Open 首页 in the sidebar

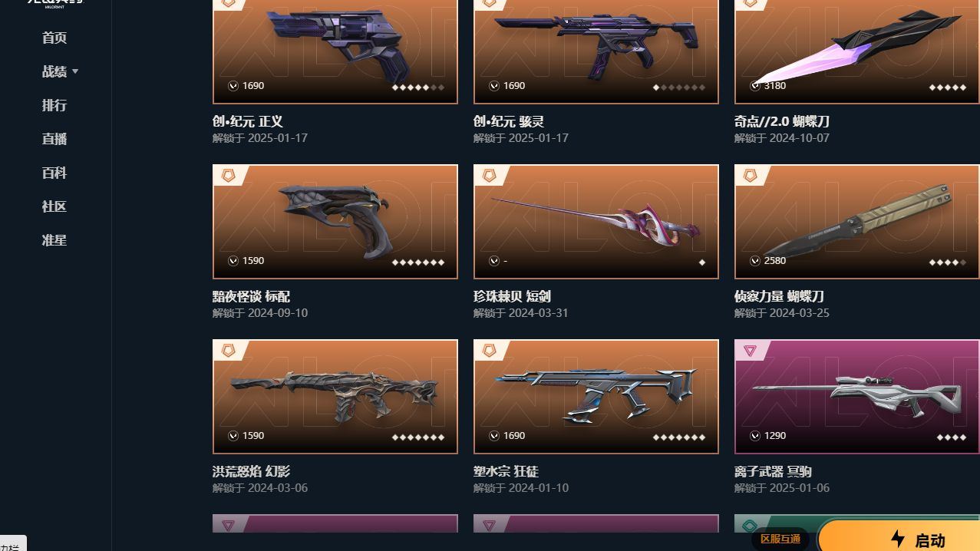[x=54, y=38]
